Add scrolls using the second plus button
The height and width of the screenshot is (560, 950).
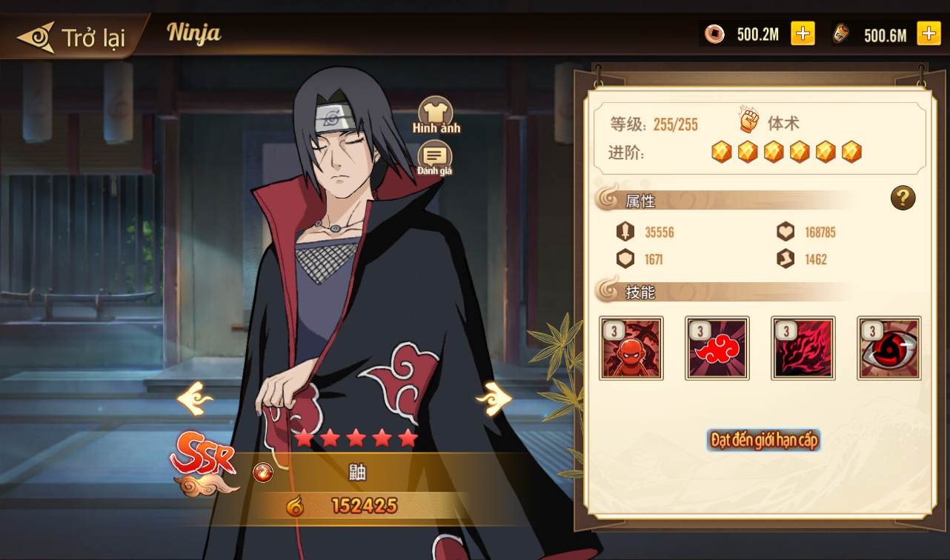point(929,33)
